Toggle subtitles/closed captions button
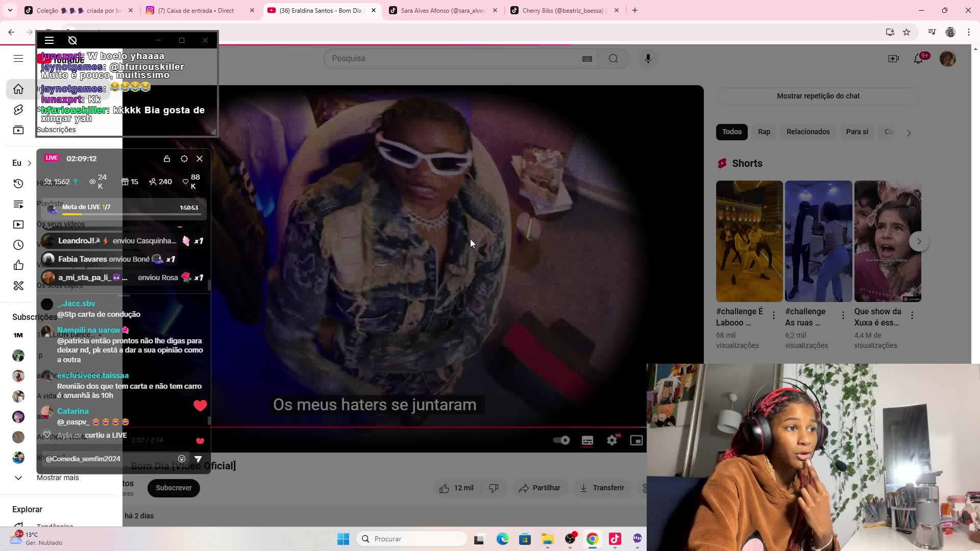Screen dimensions: 980x551 click(x=587, y=440)
